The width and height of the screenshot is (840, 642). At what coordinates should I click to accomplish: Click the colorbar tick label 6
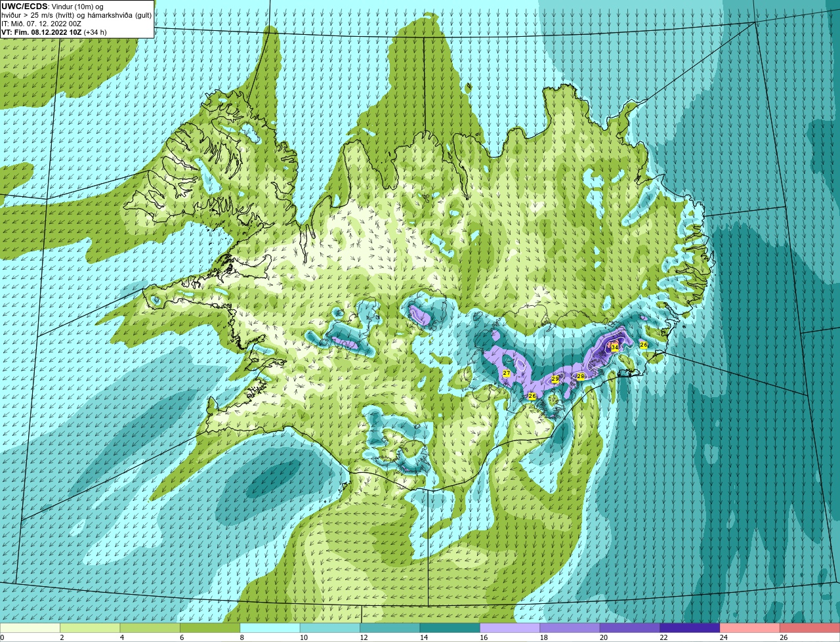[182, 637]
